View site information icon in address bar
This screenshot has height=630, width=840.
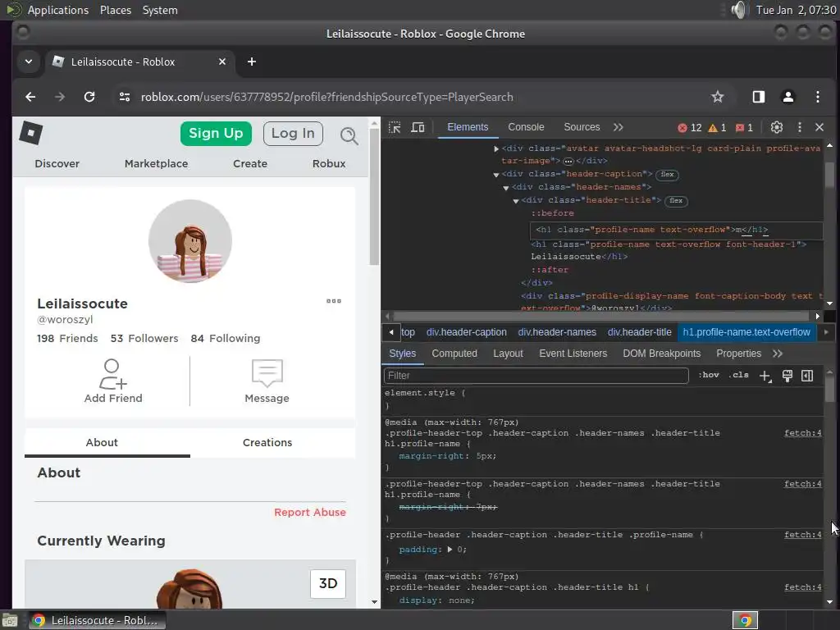coord(125,97)
